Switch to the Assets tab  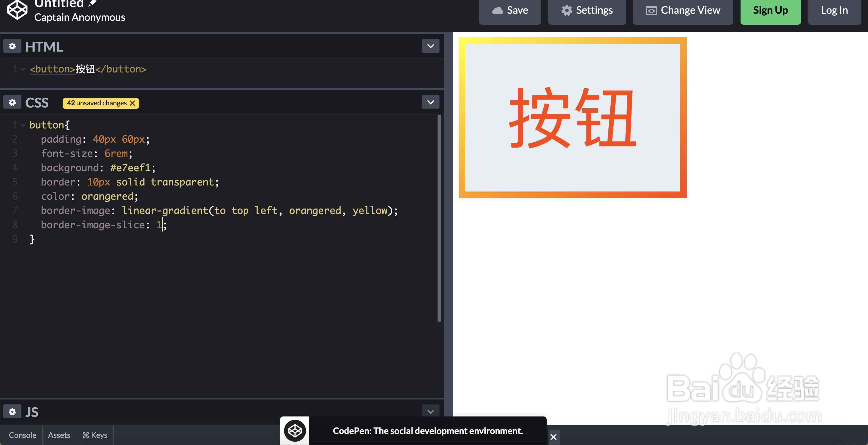[x=59, y=435]
